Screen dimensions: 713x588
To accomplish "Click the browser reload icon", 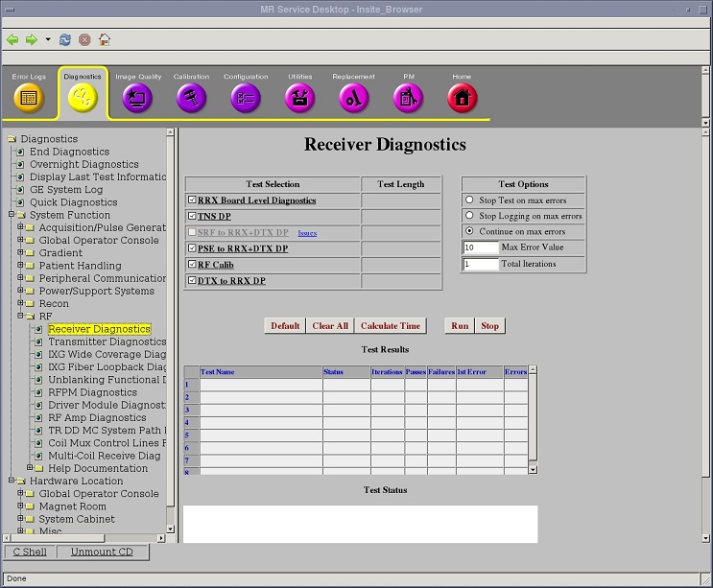I will pyautogui.click(x=65, y=39).
